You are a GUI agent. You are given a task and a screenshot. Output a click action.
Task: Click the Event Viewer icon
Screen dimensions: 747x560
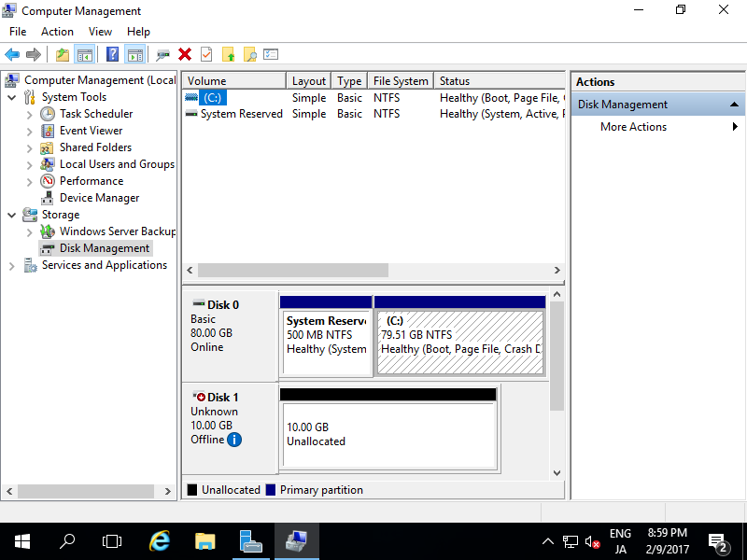coord(48,131)
